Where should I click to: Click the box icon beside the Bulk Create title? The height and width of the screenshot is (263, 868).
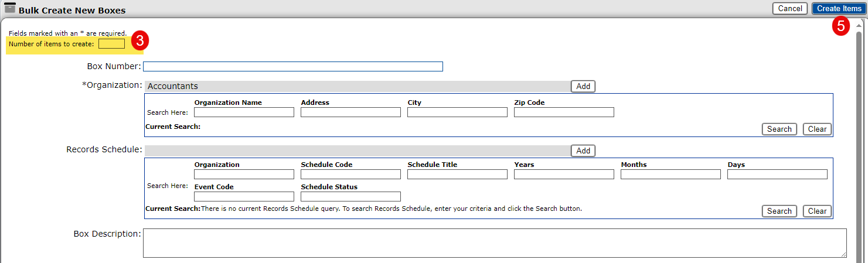pyautogui.click(x=10, y=8)
